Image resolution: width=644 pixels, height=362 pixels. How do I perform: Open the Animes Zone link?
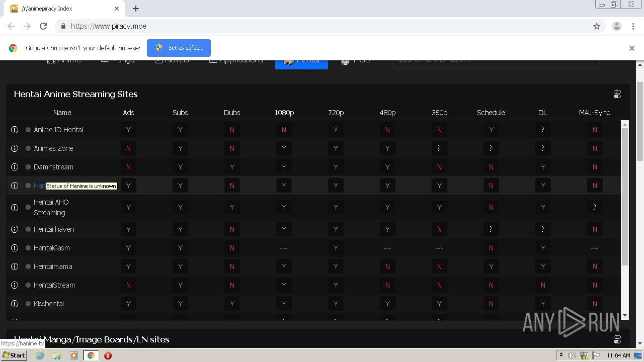[x=53, y=148]
